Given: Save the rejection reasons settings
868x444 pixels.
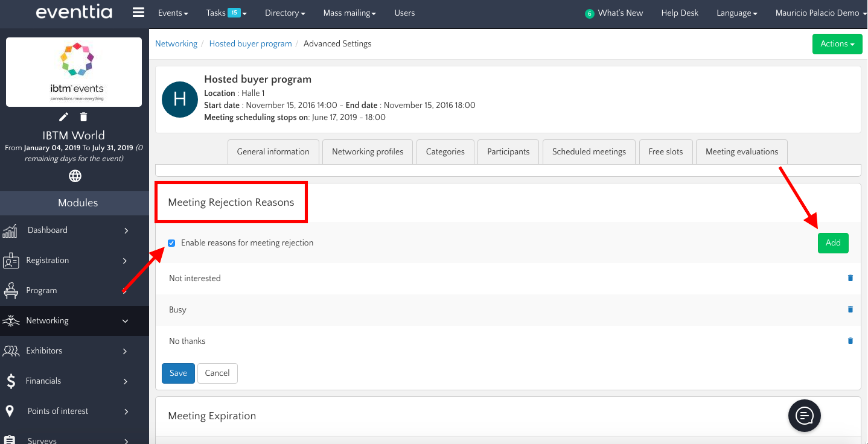Looking at the screenshot, I should tap(178, 373).
